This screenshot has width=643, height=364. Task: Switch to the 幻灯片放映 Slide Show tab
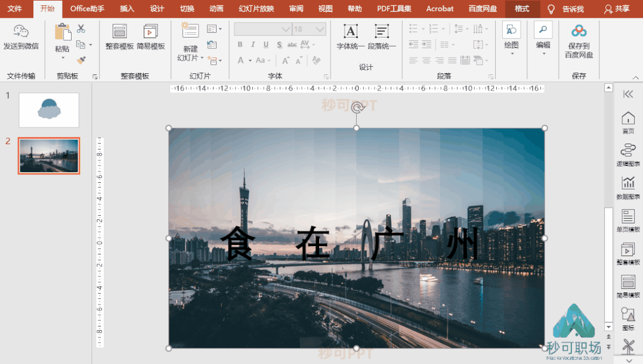(256, 8)
